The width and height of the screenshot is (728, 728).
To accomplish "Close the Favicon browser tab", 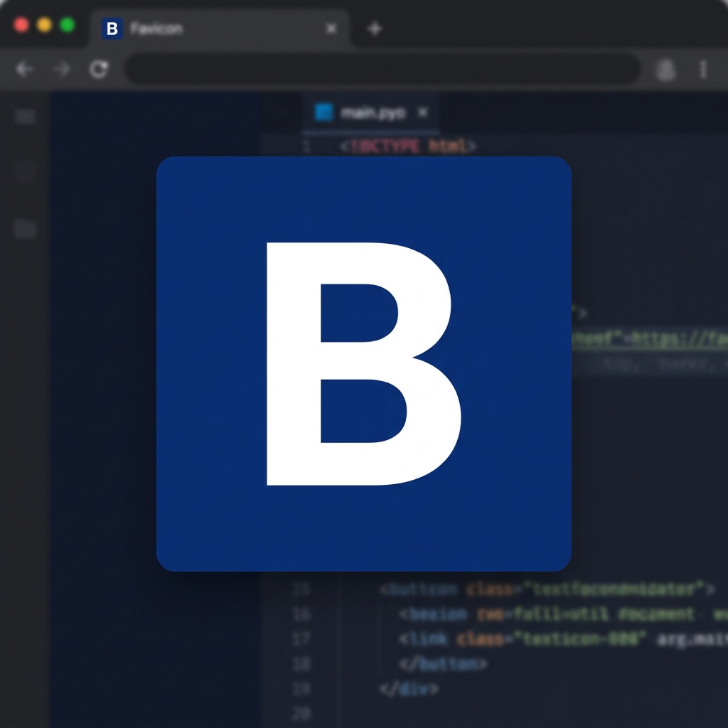I will (x=331, y=28).
